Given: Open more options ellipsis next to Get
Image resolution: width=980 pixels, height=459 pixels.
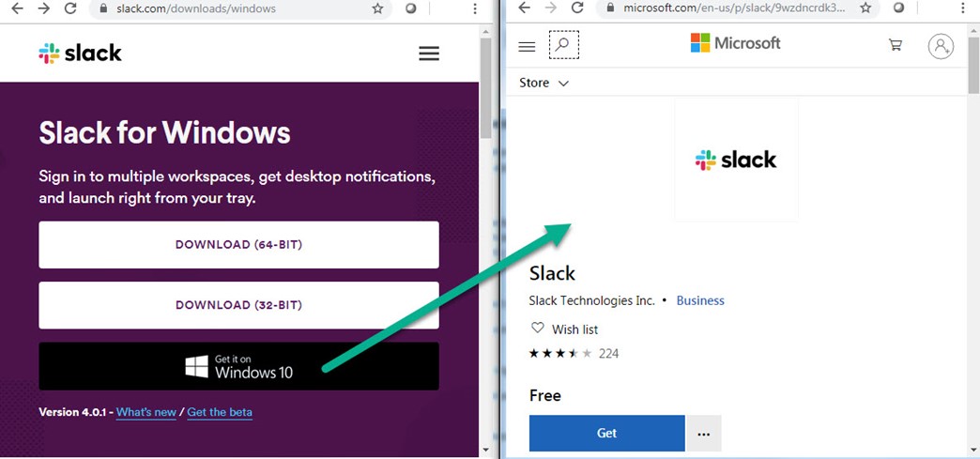Looking at the screenshot, I should [x=704, y=433].
